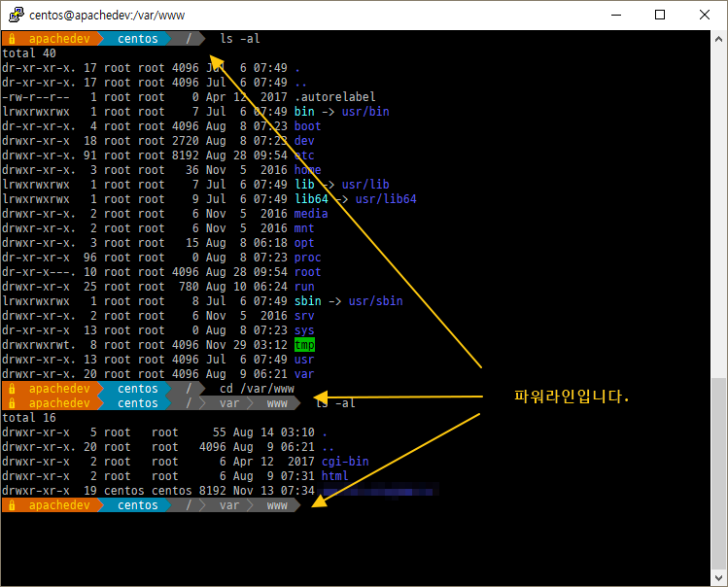Click the scrollbar down arrow
The height and width of the screenshot is (587, 728).
point(718,578)
